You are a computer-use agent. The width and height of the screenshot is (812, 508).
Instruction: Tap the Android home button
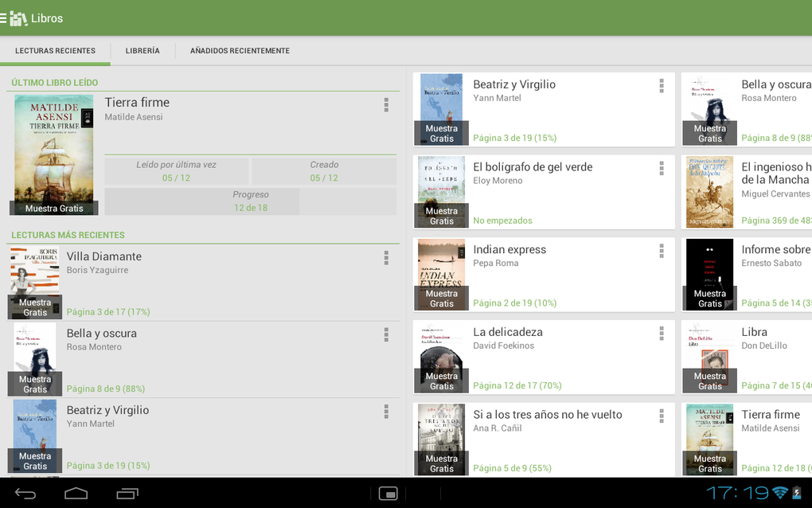pos(76,494)
